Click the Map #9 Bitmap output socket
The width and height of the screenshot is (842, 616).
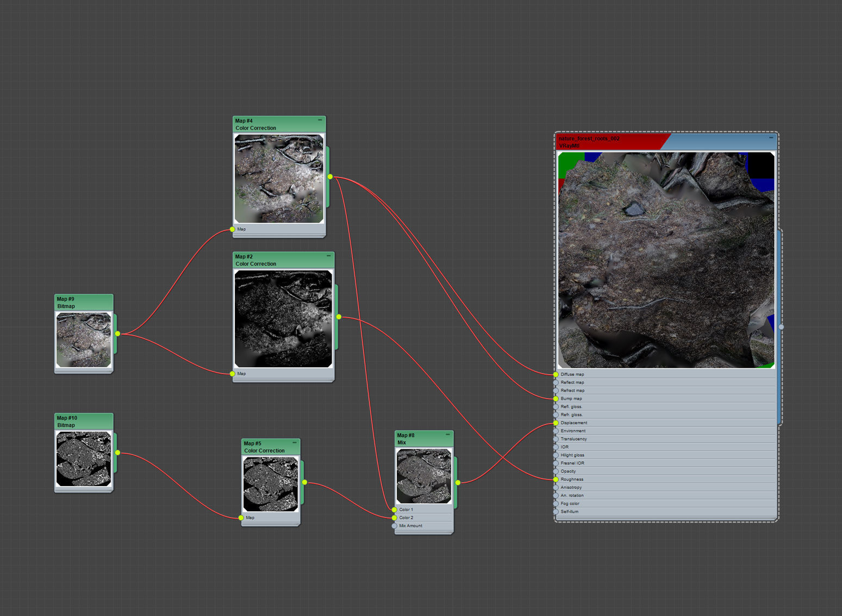[x=117, y=334]
